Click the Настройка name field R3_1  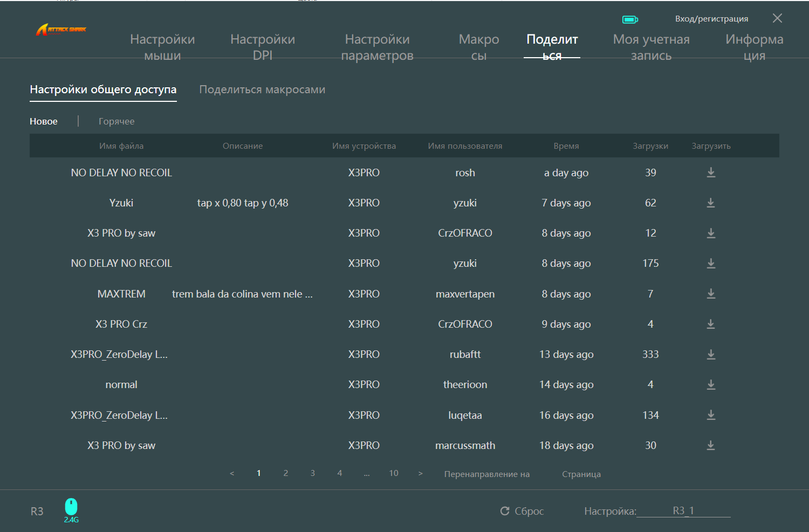coord(683,510)
